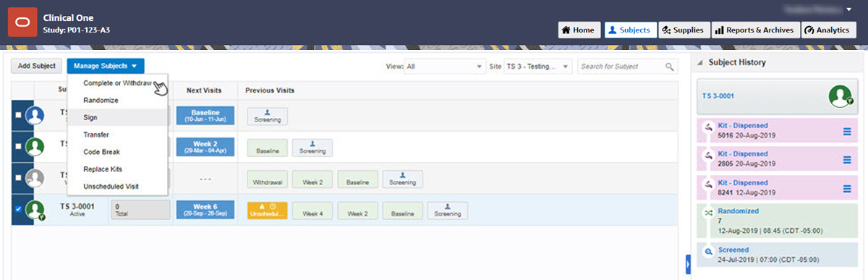Select Transfer from Manage Subjects menu
Screen dimensions: 868x280
[117, 135]
